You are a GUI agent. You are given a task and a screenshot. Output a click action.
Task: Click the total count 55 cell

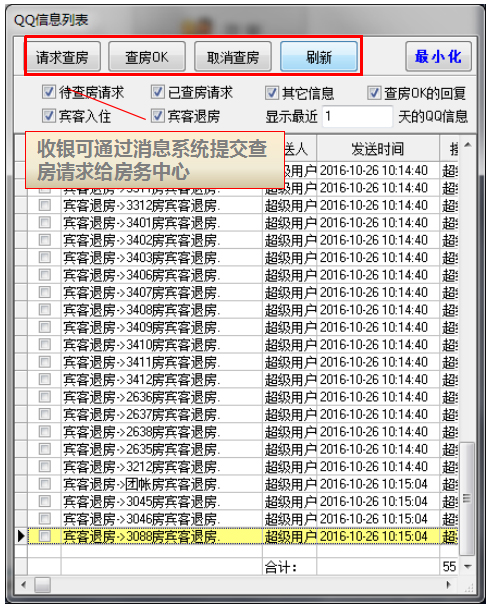point(449,567)
